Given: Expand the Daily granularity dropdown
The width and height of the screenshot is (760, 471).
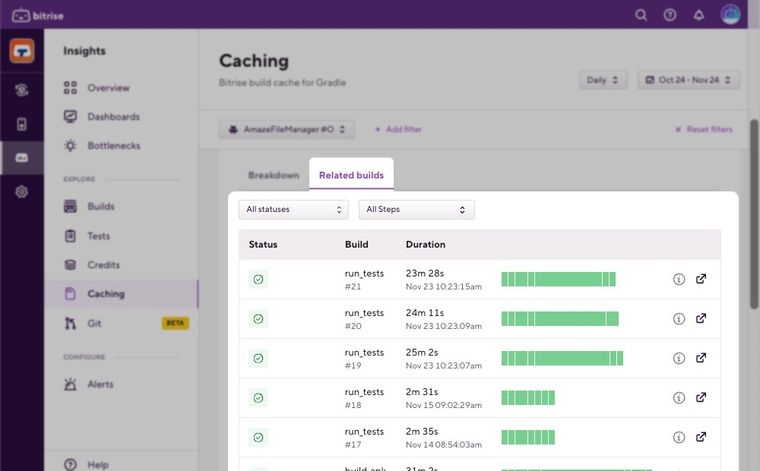Looking at the screenshot, I should (x=603, y=80).
